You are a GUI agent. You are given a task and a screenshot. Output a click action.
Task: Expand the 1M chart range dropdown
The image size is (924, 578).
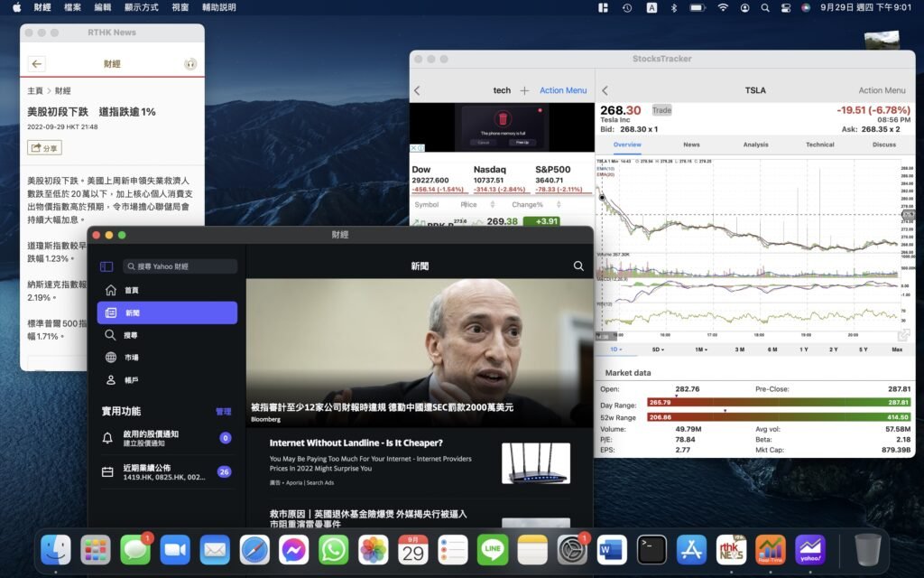coord(700,350)
